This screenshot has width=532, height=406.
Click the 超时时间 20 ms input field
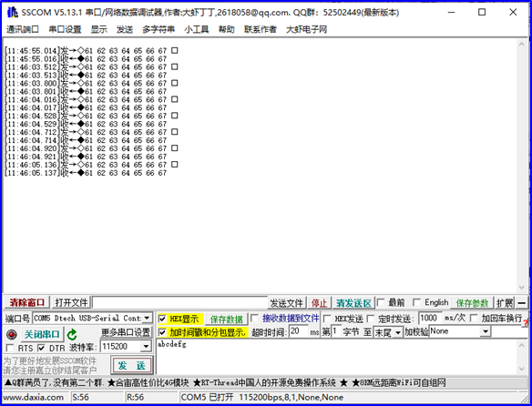click(298, 331)
